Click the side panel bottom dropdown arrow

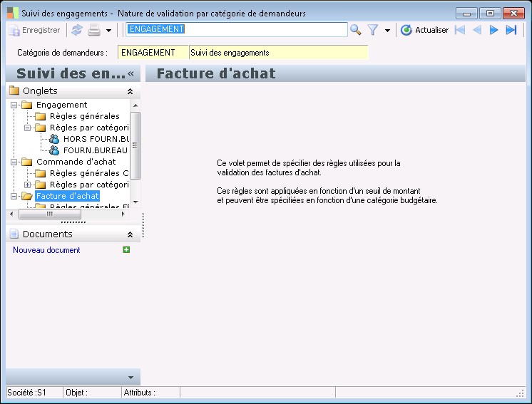(x=131, y=378)
